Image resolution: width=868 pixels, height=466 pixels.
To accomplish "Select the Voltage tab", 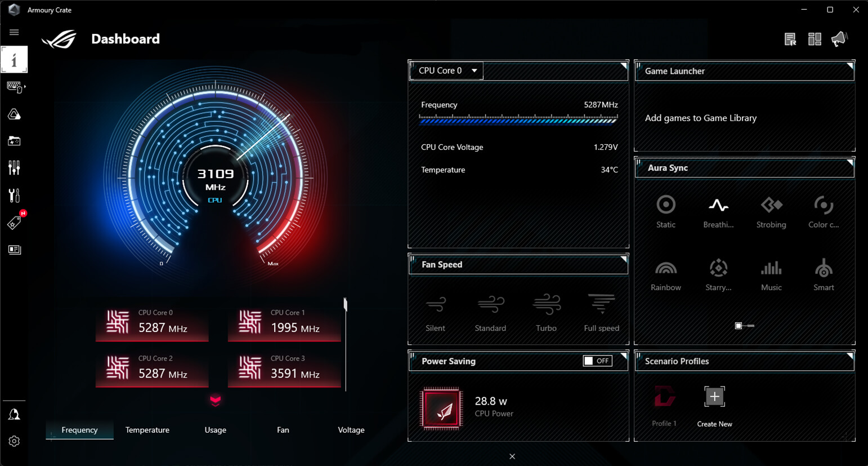I will pos(351,430).
